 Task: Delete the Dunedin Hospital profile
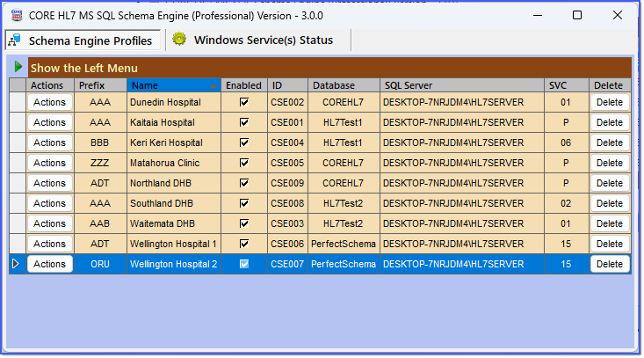point(610,102)
